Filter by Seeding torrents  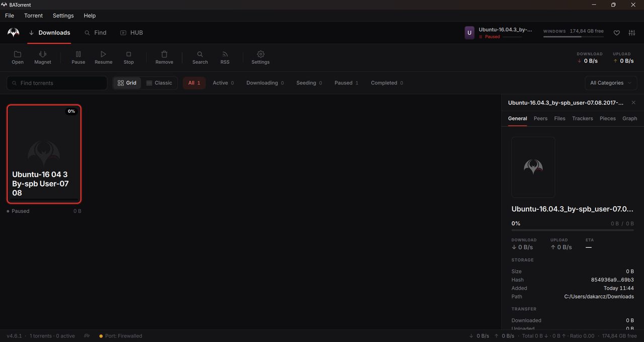click(309, 83)
